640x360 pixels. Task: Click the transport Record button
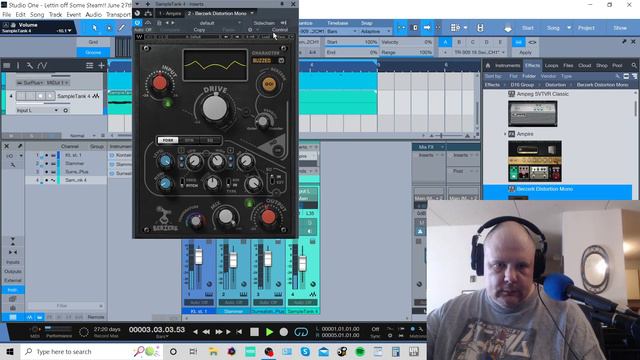[284, 332]
